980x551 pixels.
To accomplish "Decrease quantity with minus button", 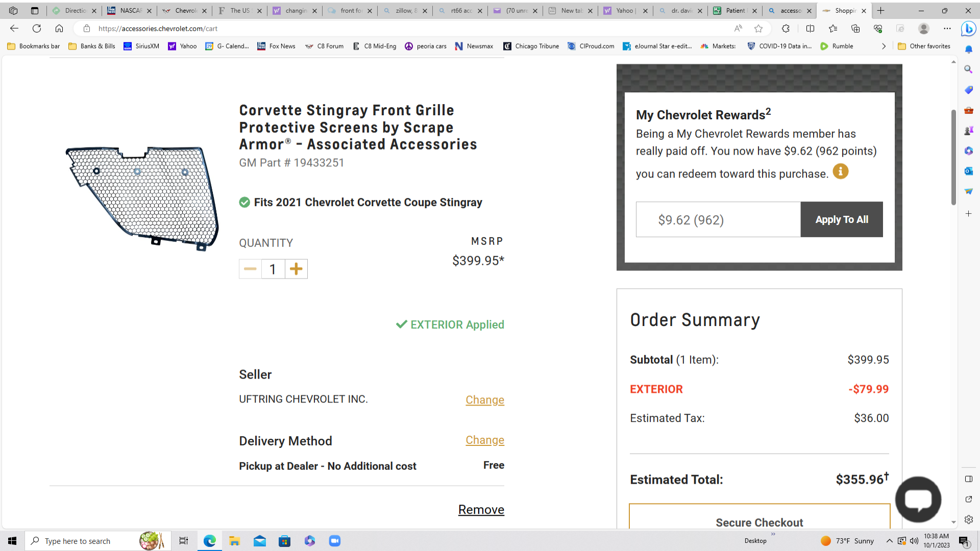I will pyautogui.click(x=250, y=269).
